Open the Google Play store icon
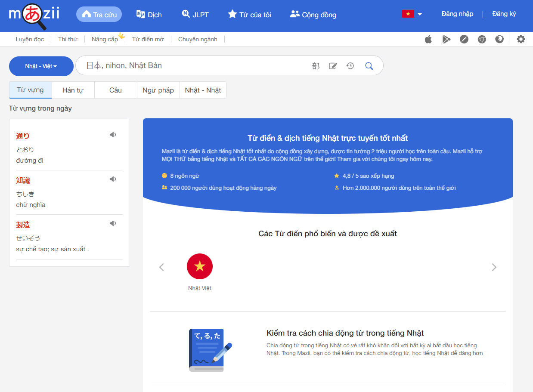 [446, 40]
